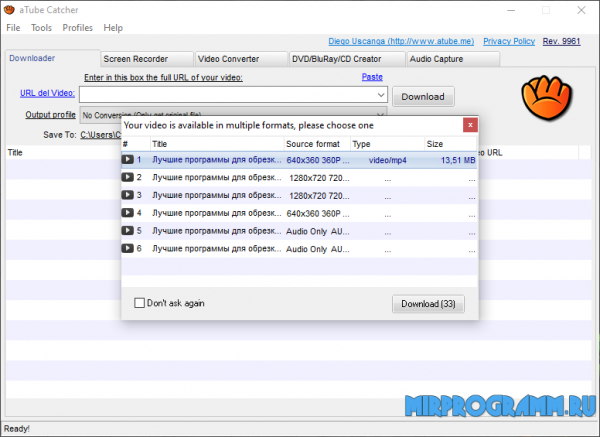Click the main Download button
This screenshot has width=600, height=437.
click(x=423, y=96)
